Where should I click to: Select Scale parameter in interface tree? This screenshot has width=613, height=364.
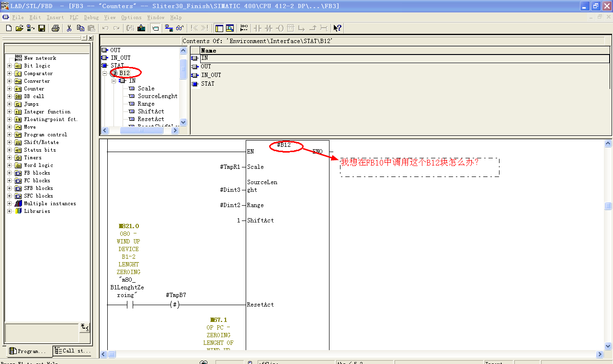click(146, 88)
